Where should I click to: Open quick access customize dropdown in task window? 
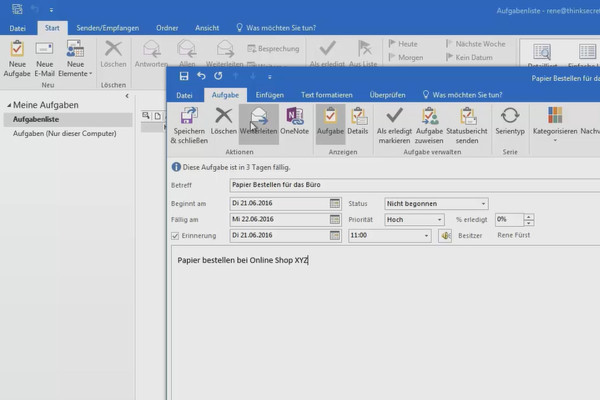270,77
